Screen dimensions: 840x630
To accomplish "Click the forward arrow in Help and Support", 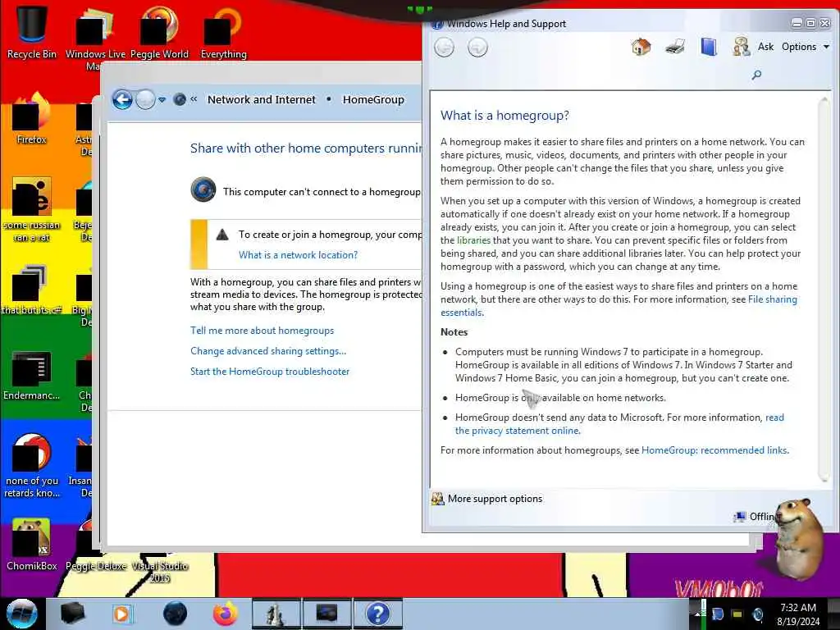I will (x=477, y=47).
